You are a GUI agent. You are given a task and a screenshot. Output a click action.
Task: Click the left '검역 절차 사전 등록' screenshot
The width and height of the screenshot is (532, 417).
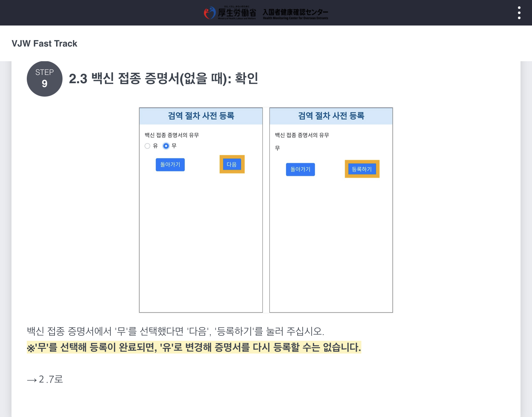tap(201, 209)
